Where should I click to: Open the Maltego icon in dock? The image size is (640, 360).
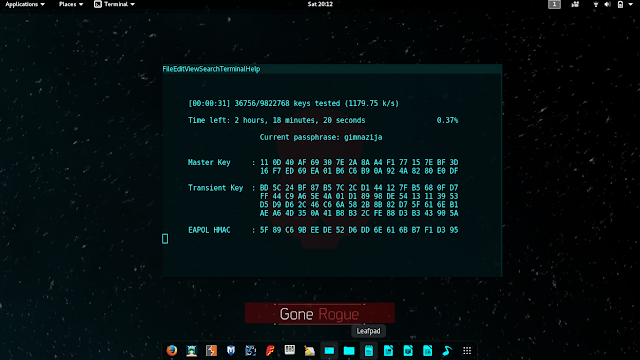(x=250, y=351)
